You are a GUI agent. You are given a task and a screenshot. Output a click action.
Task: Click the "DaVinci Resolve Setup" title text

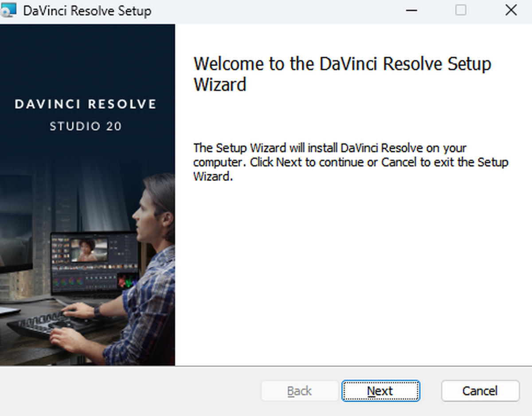point(87,11)
